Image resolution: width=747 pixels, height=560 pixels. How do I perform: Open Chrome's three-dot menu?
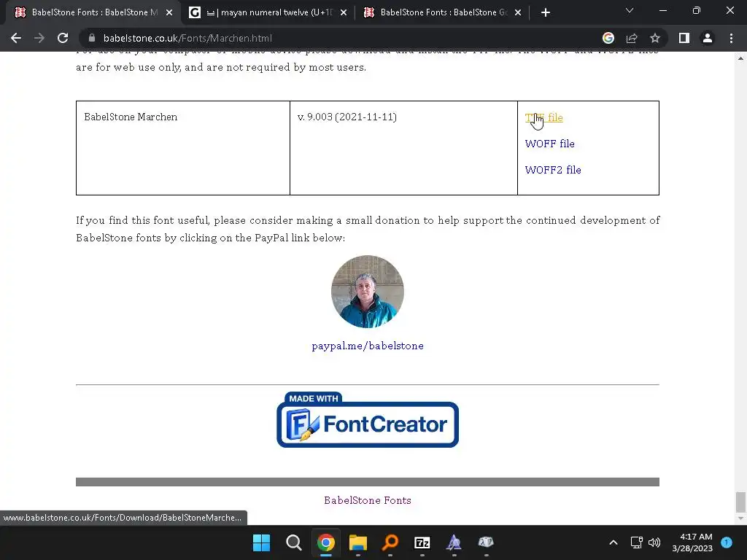(x=731, y=38)
